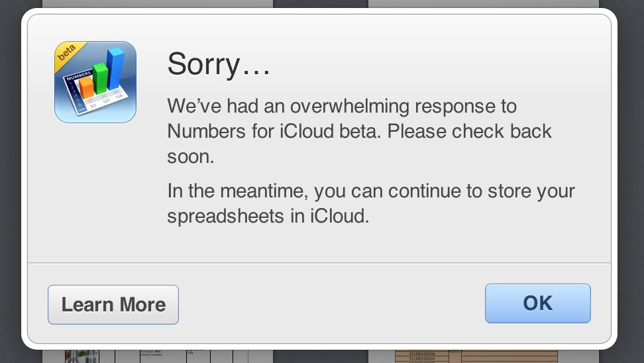644x363 pixels.
Task: Click the Numbers beta app icon
Action: pyautogui.click(x=95, y=82)
